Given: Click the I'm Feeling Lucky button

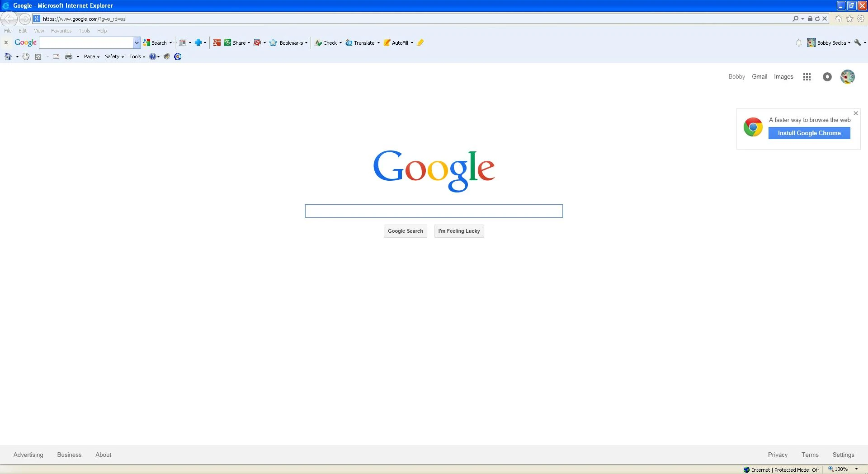Looking at the screenshot, I should pos(459,231).
